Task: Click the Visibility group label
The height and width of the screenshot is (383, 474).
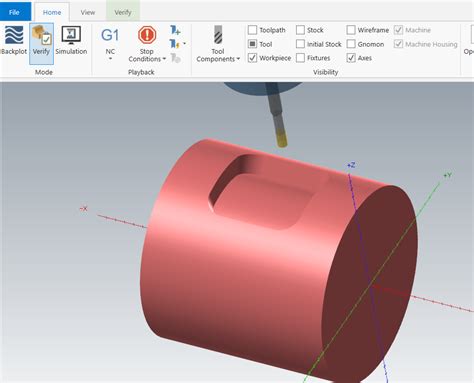Action: click(x=326, y=72)
